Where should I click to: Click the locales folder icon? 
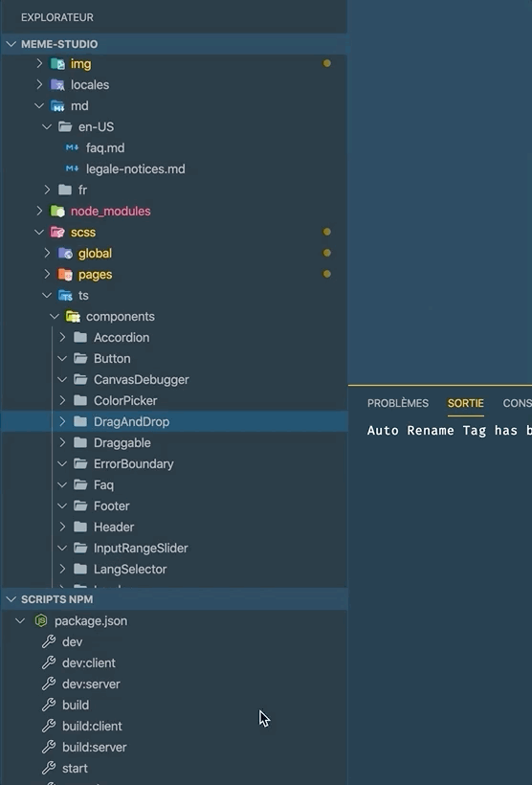pos(57,84)
